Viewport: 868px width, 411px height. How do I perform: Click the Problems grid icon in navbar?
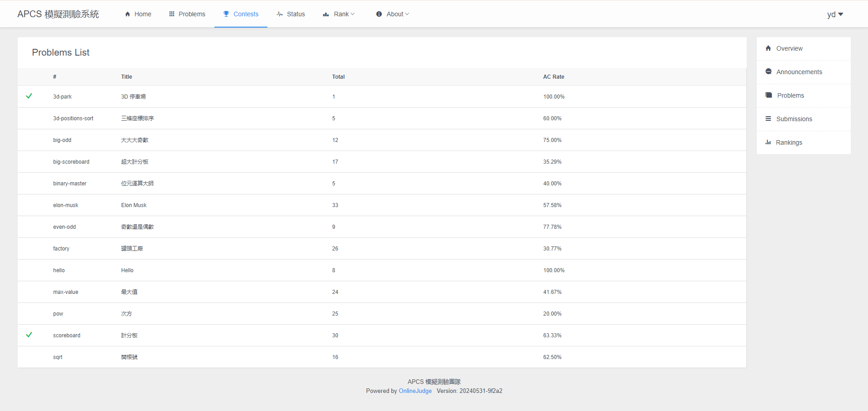pyautogui.click(x=172, y=14)
